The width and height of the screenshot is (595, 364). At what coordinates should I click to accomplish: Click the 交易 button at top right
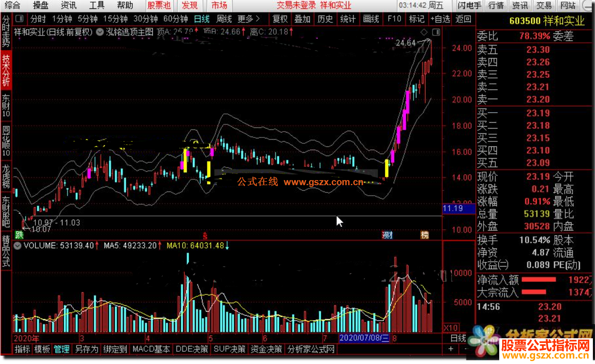point(544,5)
